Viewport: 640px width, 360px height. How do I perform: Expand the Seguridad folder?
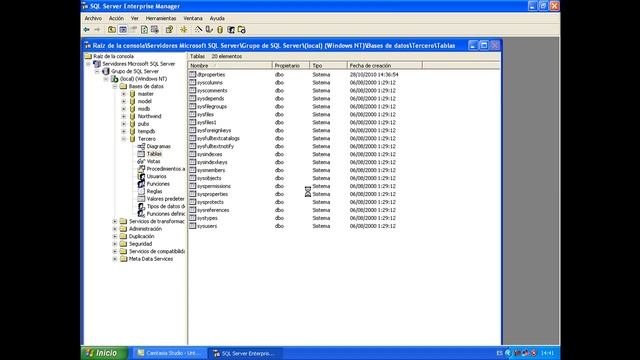(x=115, y=244)
